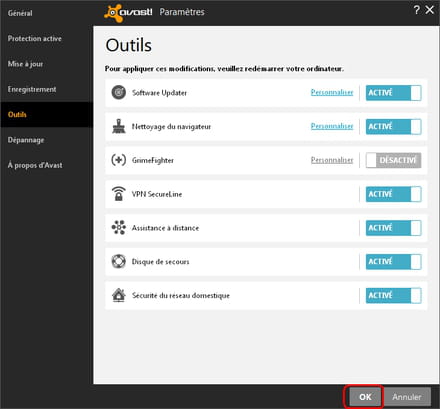440x409 pixels.
Task: Toggle Assistance à distance off
Action: (x=394, y=228)
